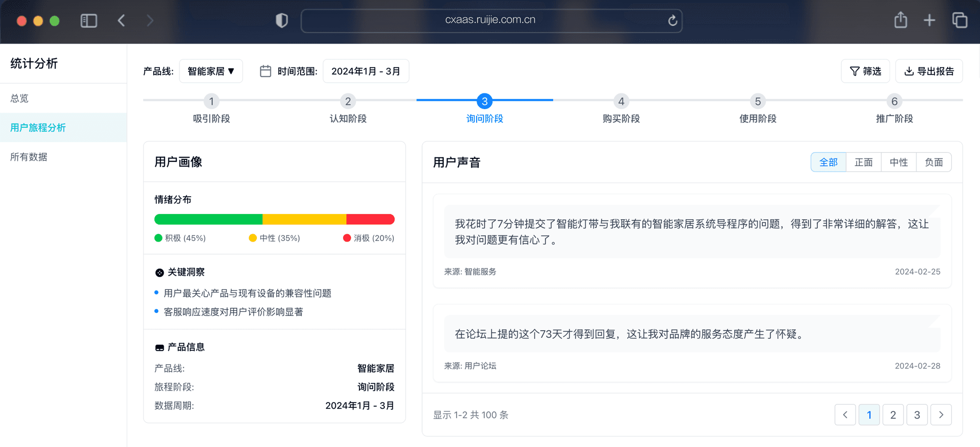Image resolution: width=980 pixels, height=447 pixels.
Task: Go back with the browser back arrow
Action: (122, 21)
